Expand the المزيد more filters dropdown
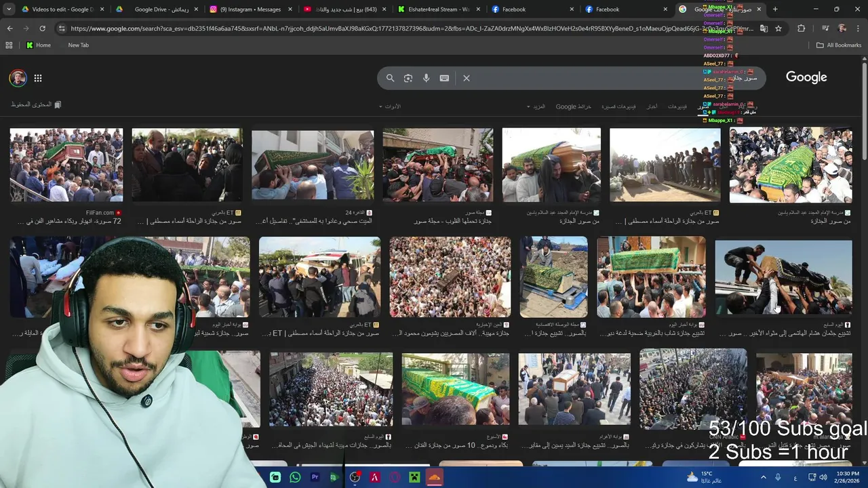This screenshot has width=868, height=488. (536, 106)
